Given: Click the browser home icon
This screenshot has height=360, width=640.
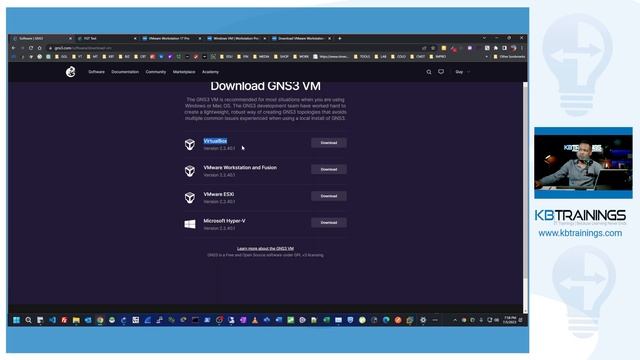Looking at the screenshot, I should point(40,48).
